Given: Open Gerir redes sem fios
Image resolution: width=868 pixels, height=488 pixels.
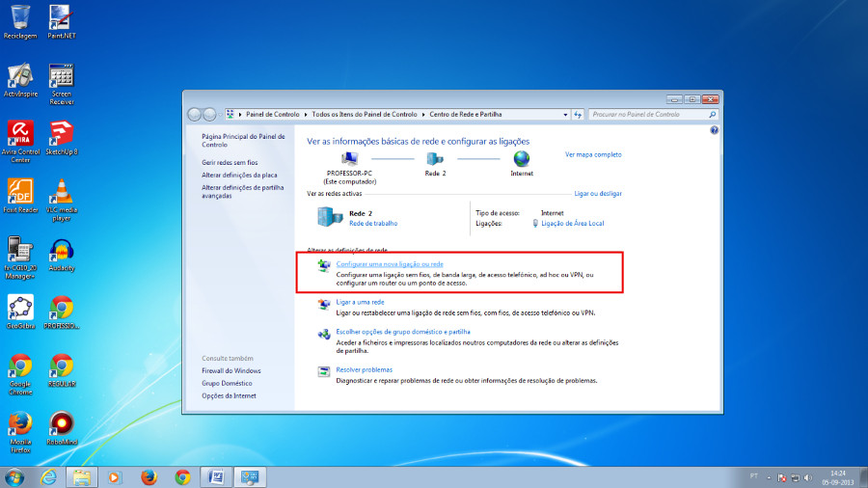Looking at the screenshot, I should 230,163.
